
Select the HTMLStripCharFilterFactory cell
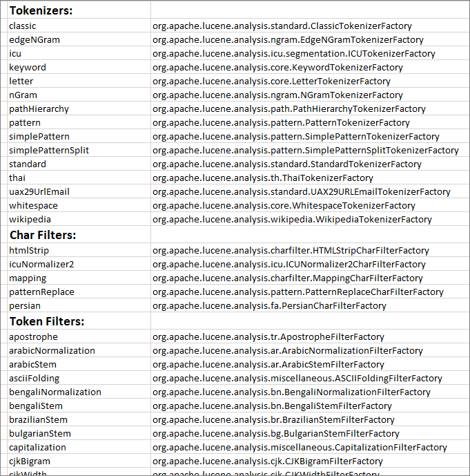click(x=291, y=251)
